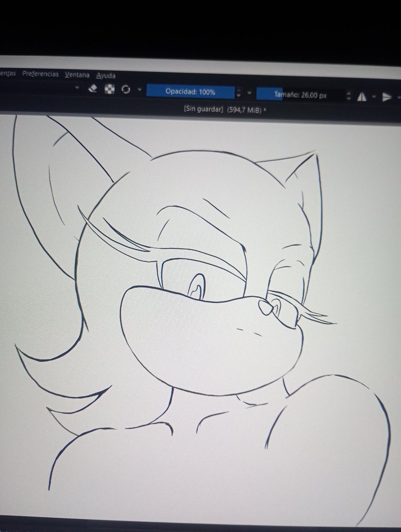Click the reload brush preset icon
The width and height of the screenshot is (401, 532).
[126, 90]
